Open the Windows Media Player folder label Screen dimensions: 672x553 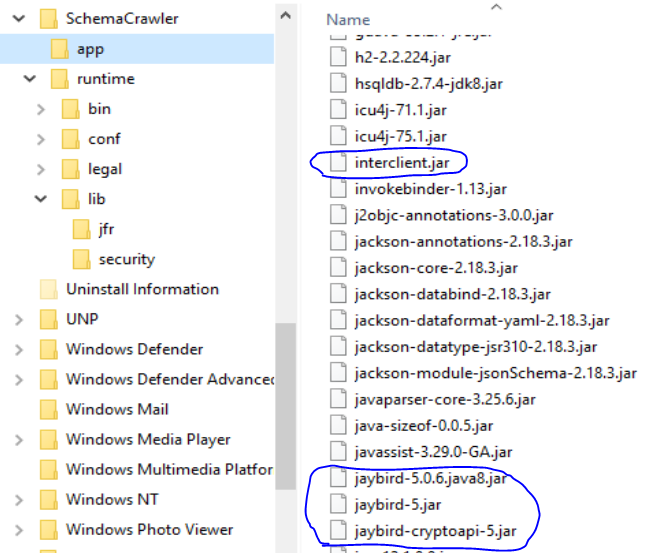pyautogui.click(x=148, y=440)
